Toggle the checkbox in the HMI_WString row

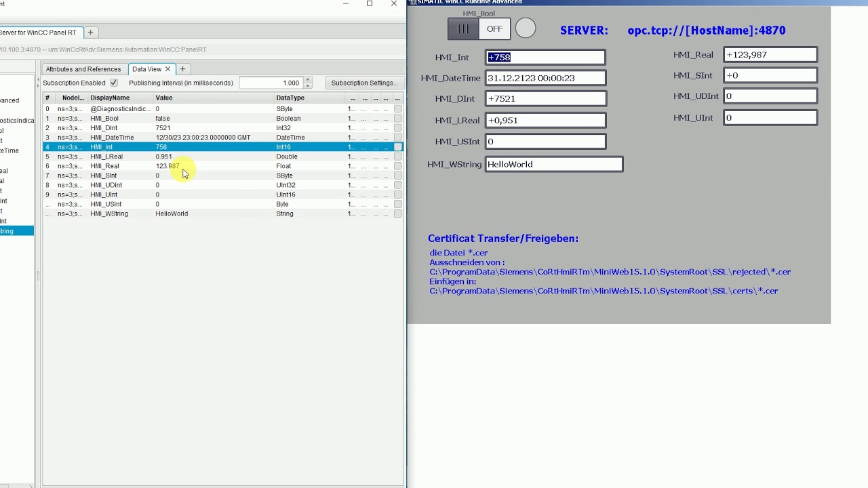398,213
